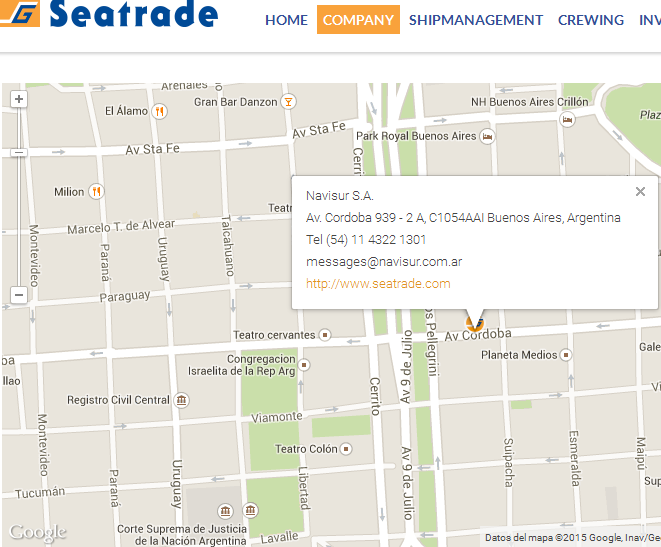Click the NH Buenos Aires Crillón label

[529, 102]
